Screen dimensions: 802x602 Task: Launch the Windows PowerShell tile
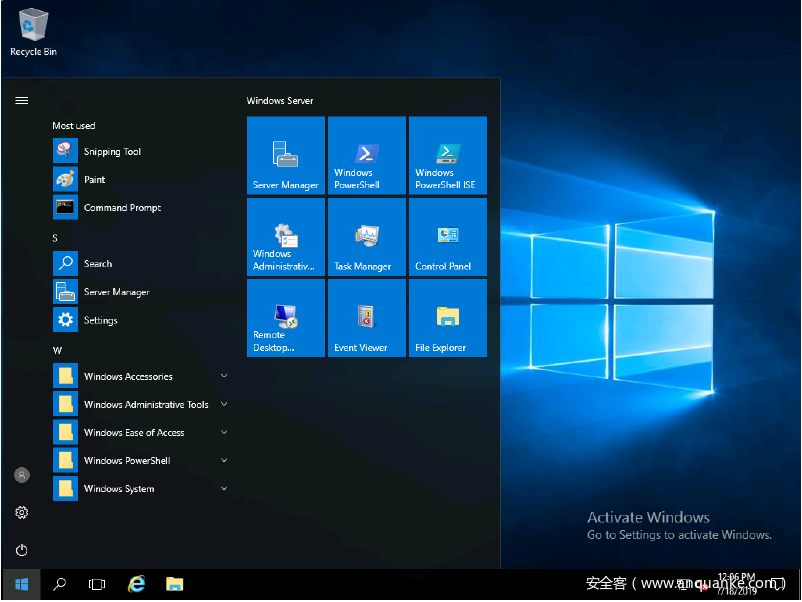pyautogui.click(x=367, y=155)
